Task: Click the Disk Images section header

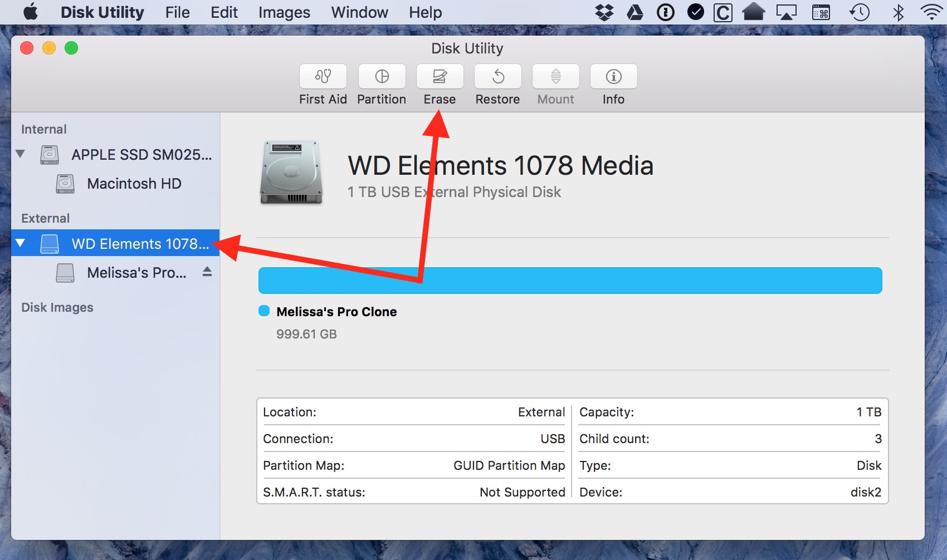Action: click(x=57, y=307)
